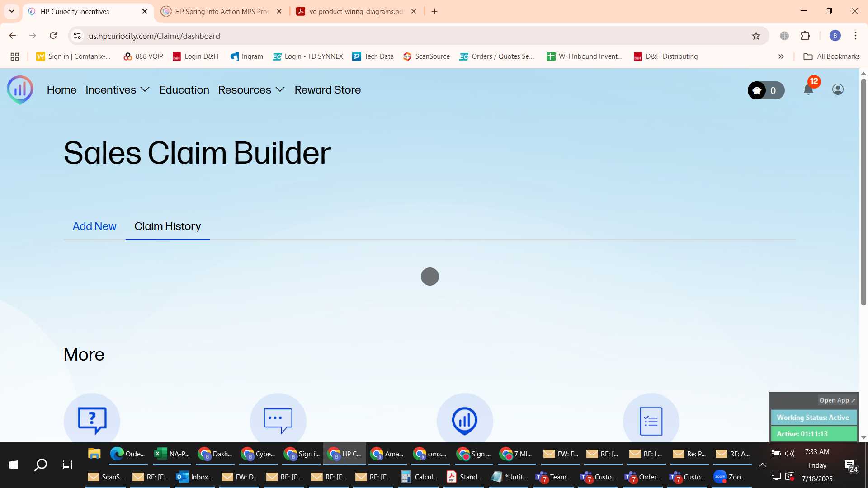
Task: Click the checklist document icon under More
Action: click(651, 420)
